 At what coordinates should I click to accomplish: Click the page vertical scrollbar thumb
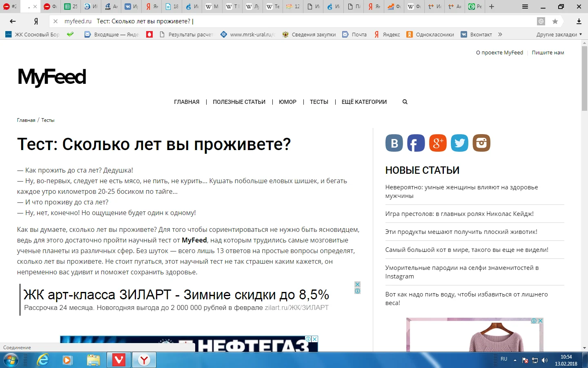(585, 78)
